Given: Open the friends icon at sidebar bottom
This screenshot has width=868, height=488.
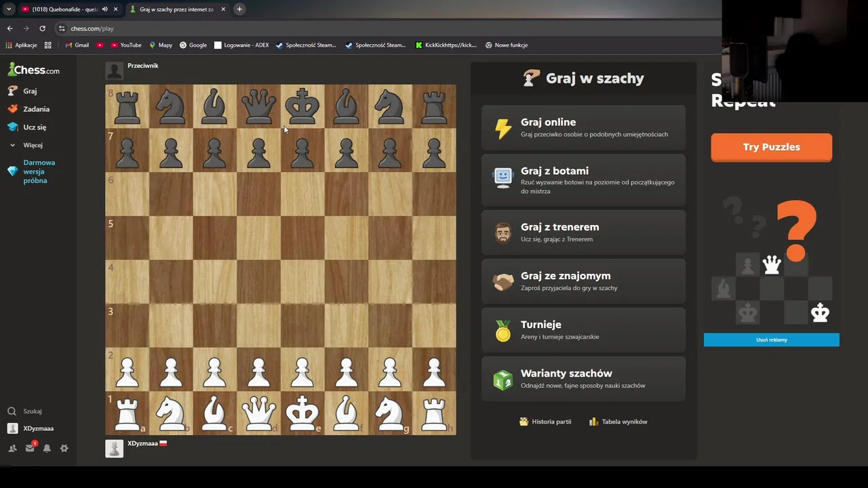Looking at the screenshot, I should (12, 448).
